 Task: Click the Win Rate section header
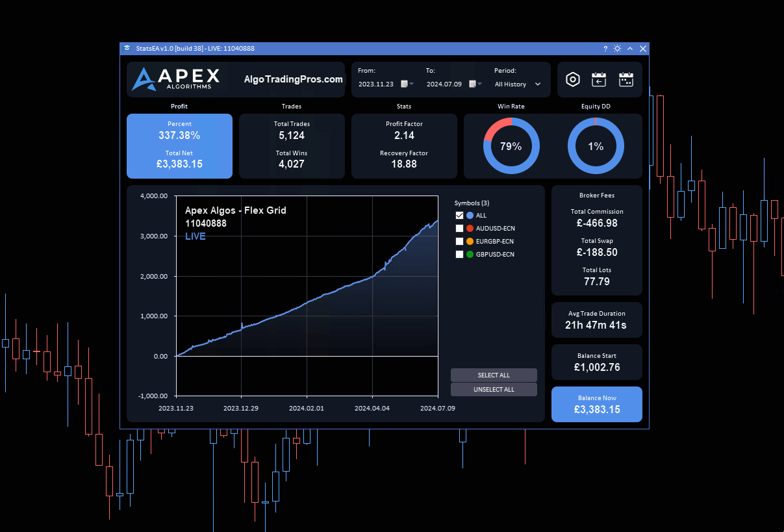[x=511, y=106]
